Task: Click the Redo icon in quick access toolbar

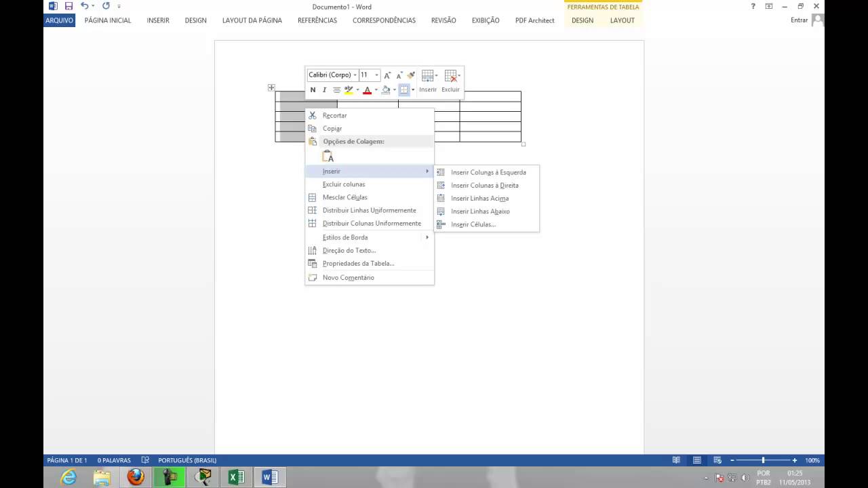Action: [x=106, y=6]
